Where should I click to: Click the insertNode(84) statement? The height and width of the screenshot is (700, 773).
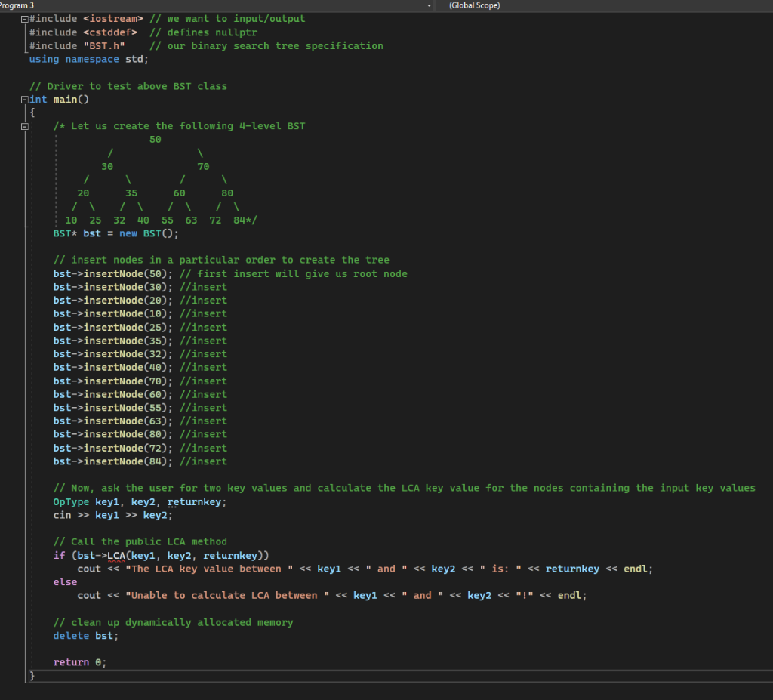[x=113, y=461]
